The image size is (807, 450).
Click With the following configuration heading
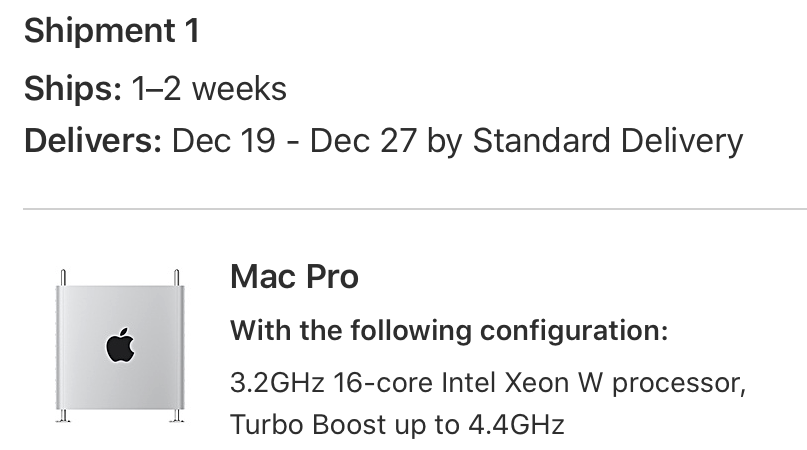click(449, 331)
